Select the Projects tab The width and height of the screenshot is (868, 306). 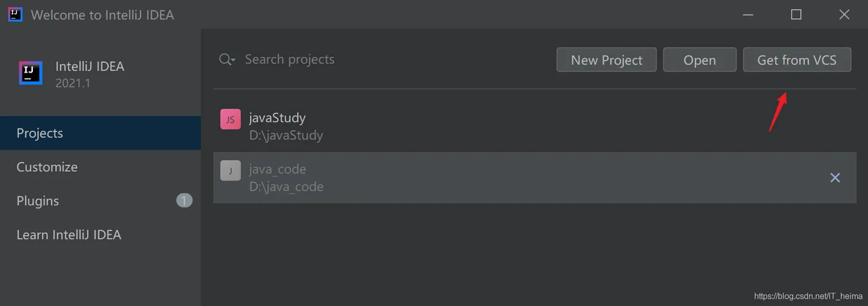(x=40, y=133)
